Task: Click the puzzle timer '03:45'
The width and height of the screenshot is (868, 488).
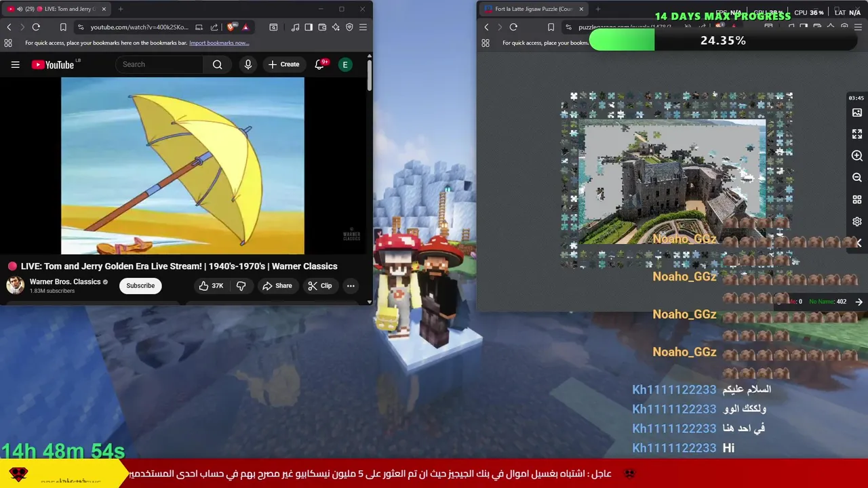Action: 856,98
